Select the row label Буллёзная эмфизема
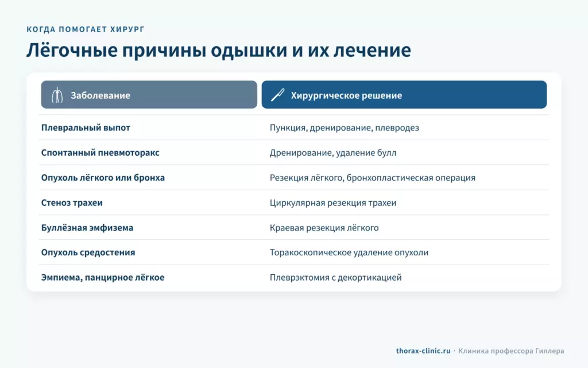This screenshot has width=588, height=368. tap(87, 228)
